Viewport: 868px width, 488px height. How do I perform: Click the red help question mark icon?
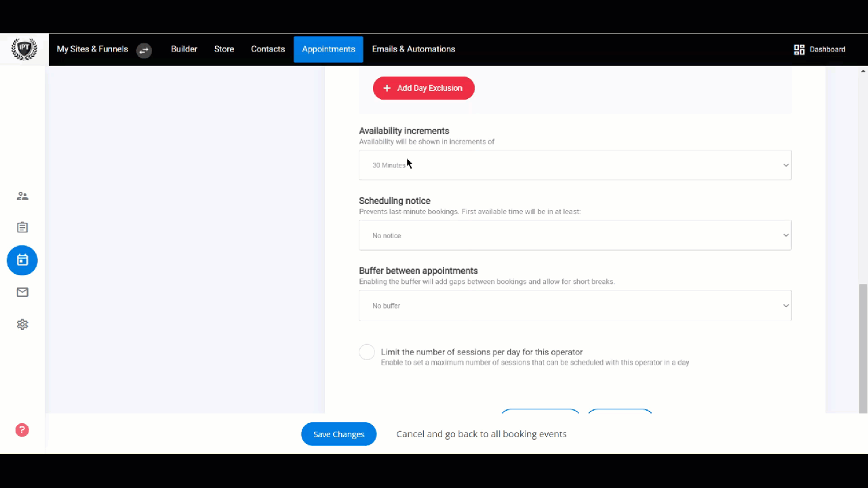tap(22, 430)
